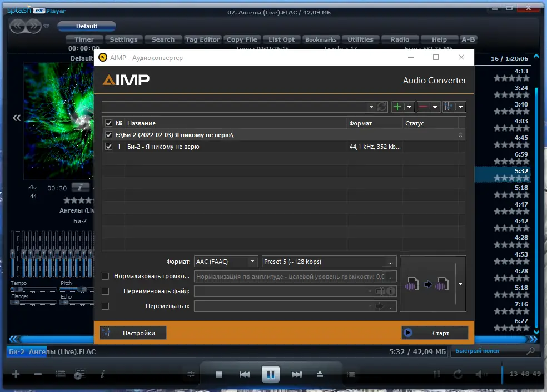Open the Timer menu in Splash Player
Viewport: 547px width, 392px height.
coord(84,39)
